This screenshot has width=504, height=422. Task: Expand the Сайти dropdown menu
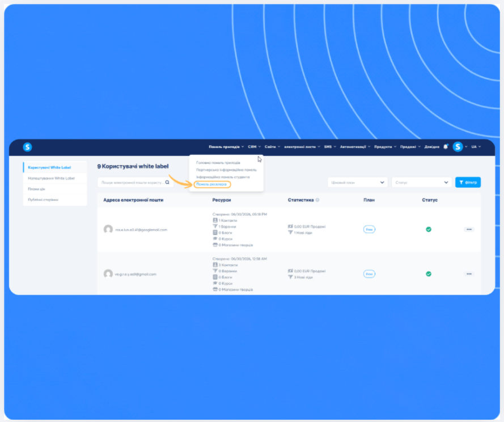coord(272,147)
